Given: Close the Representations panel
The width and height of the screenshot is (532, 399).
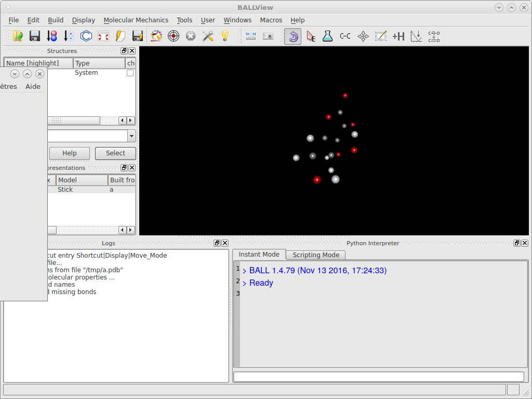Looking at the screenshot, I should tap(132, 168).
